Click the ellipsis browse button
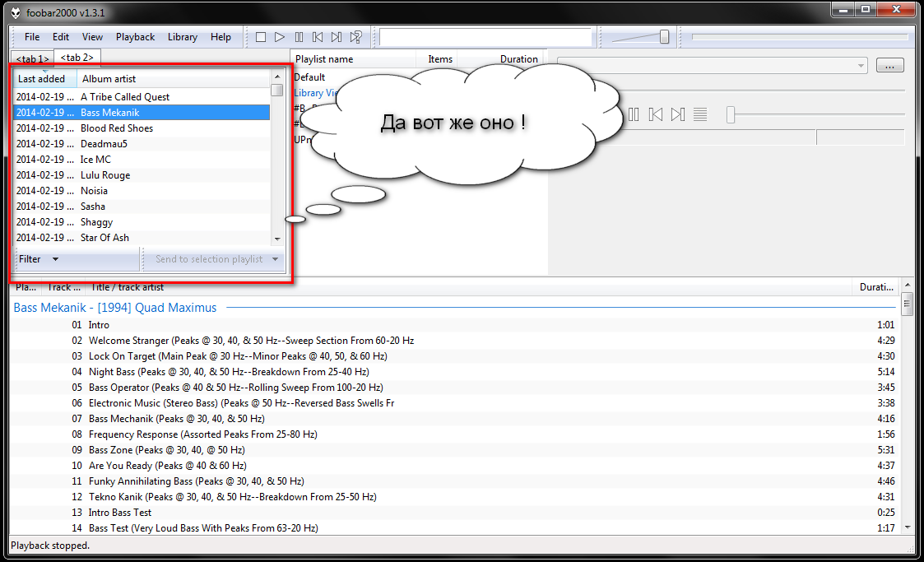 889,65
